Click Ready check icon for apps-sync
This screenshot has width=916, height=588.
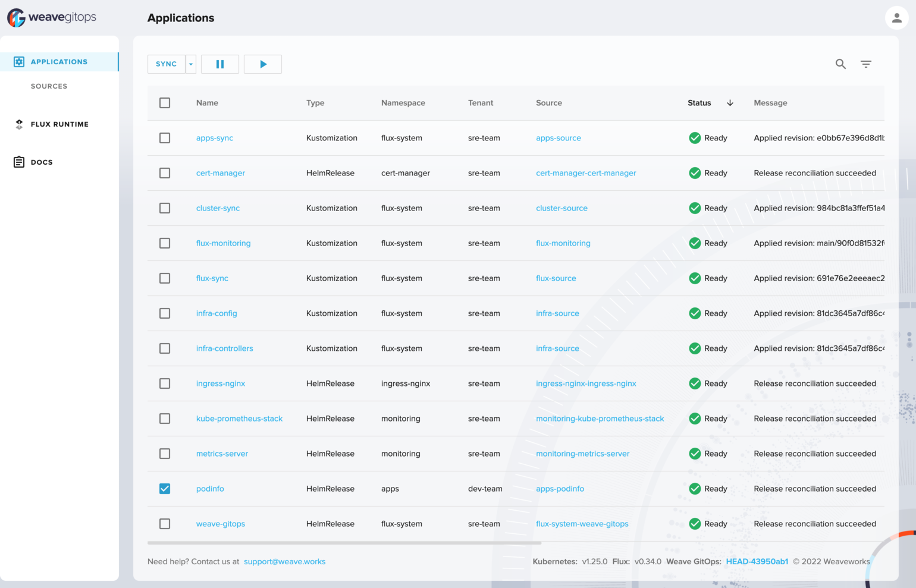click(695, 138)
